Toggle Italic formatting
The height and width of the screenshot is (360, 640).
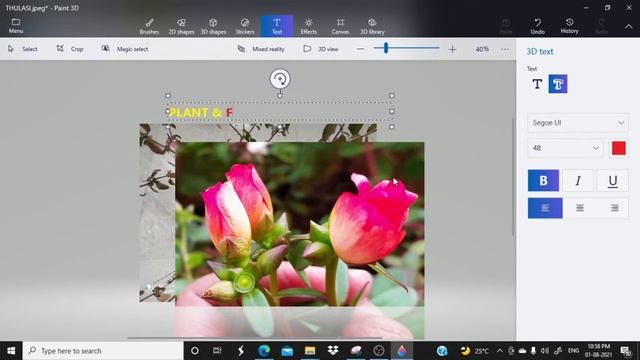point(578,180)
